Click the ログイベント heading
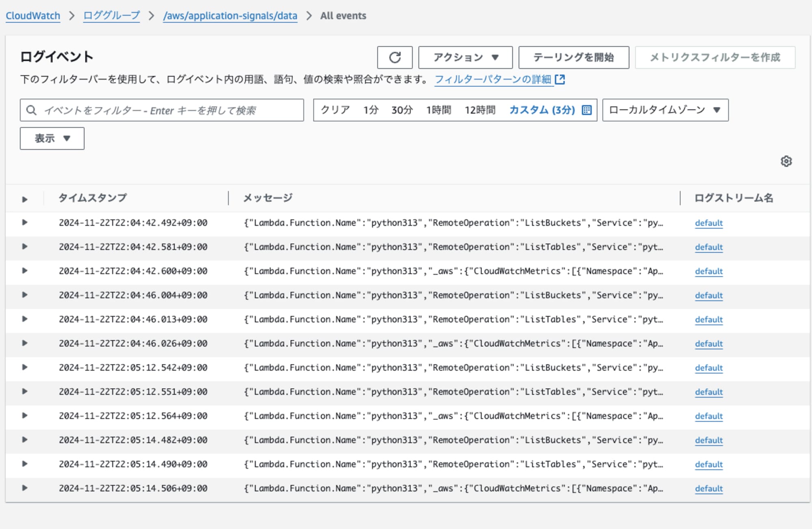Viewport: 812px width, 529px height. coord(57,57)
